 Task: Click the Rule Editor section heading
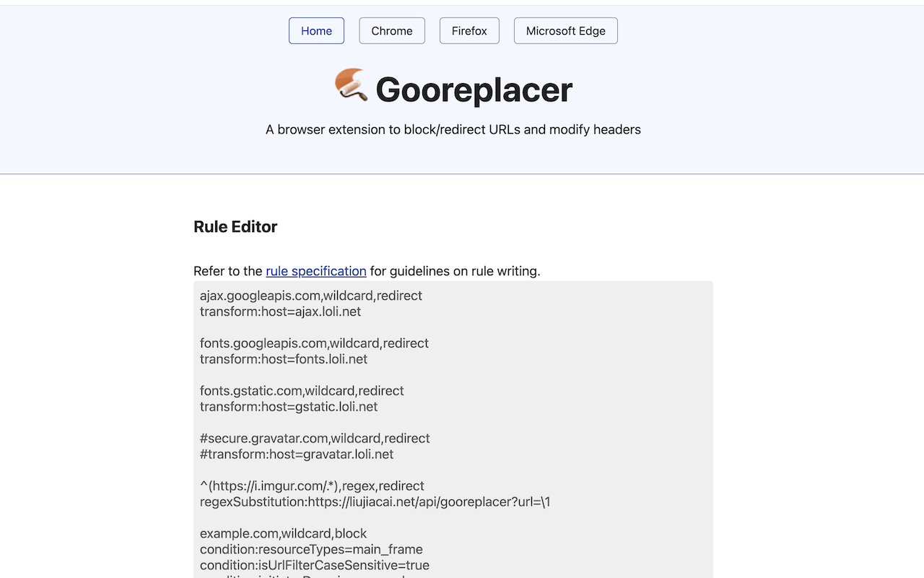235,226
